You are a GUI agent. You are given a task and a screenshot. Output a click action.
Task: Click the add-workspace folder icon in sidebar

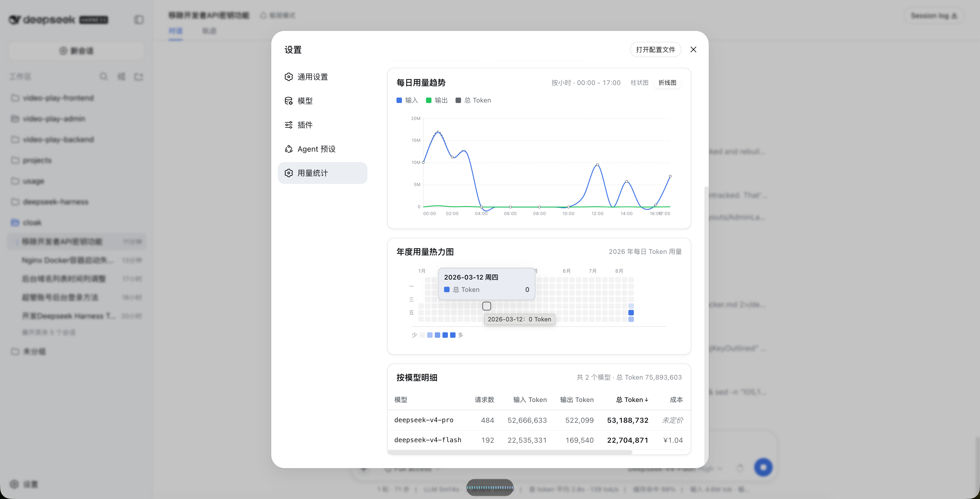click(138, 77)
